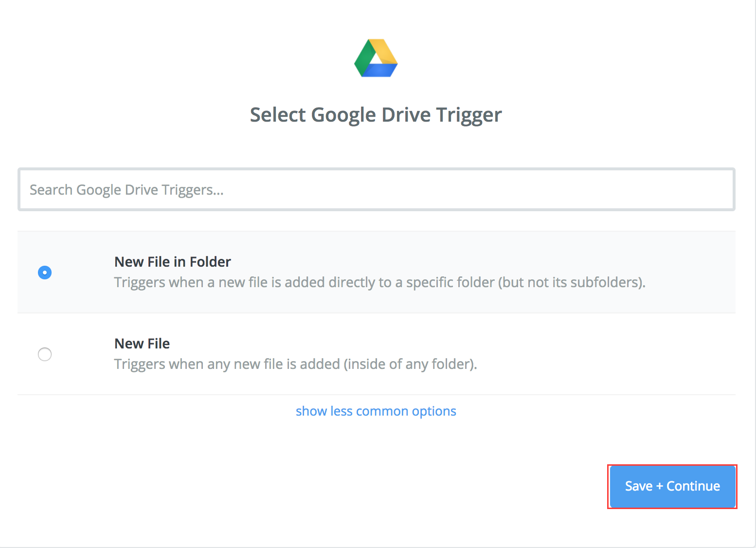Image resolution: width=756 pixels, height=548 pixels.
Task: Focus the Search Google Drive Triggers field
Action: tap(376, 189)
